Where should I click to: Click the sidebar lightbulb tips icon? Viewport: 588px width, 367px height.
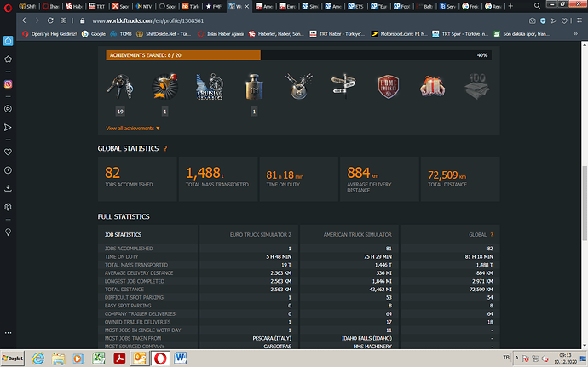click(8, 232)
